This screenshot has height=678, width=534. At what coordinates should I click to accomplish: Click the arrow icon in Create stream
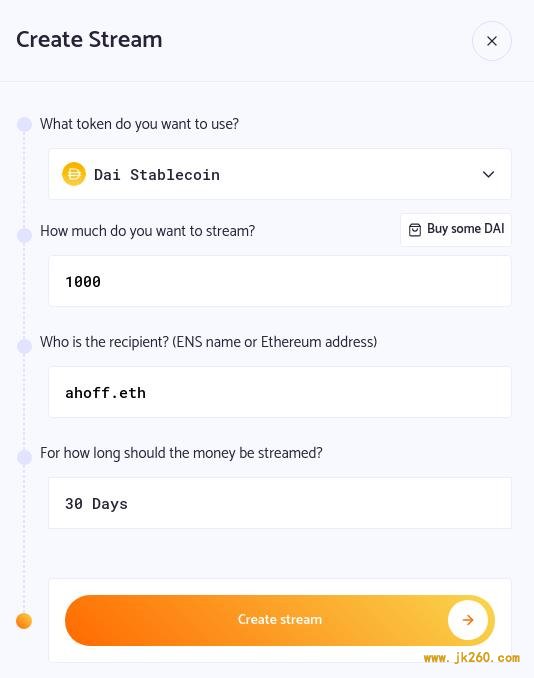click(x=468, y=620)
